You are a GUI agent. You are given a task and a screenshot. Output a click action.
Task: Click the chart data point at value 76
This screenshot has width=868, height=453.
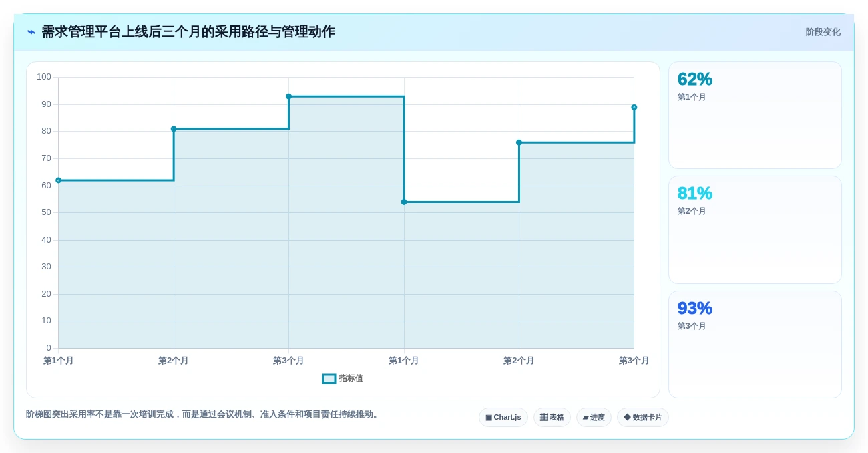(x=519, y=142)
